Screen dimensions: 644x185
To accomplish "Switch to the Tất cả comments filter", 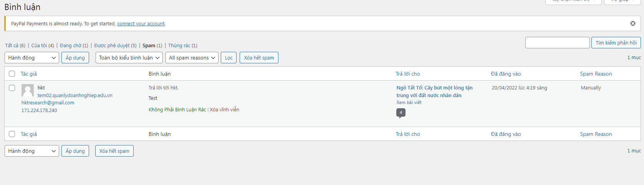I will point(12,45).
